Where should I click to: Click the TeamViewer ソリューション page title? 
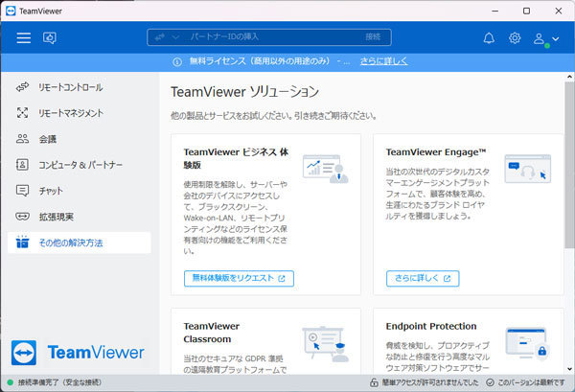(x=245, y=92)
